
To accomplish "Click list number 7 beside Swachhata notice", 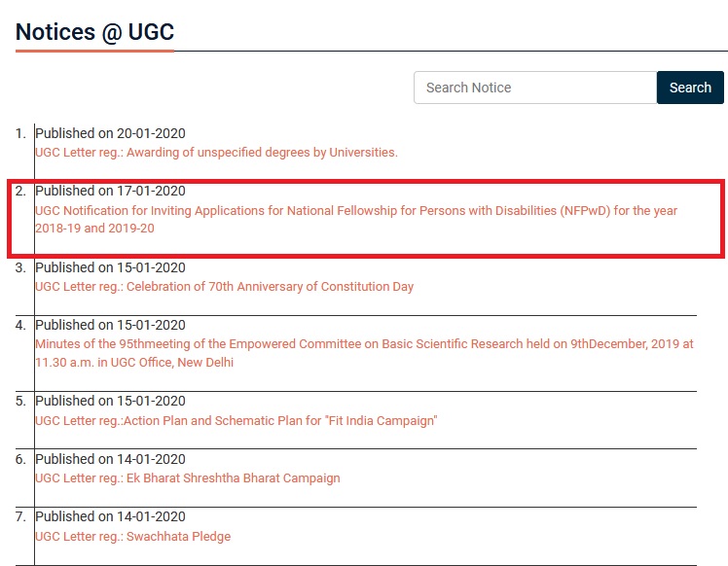I will (20, 516).
